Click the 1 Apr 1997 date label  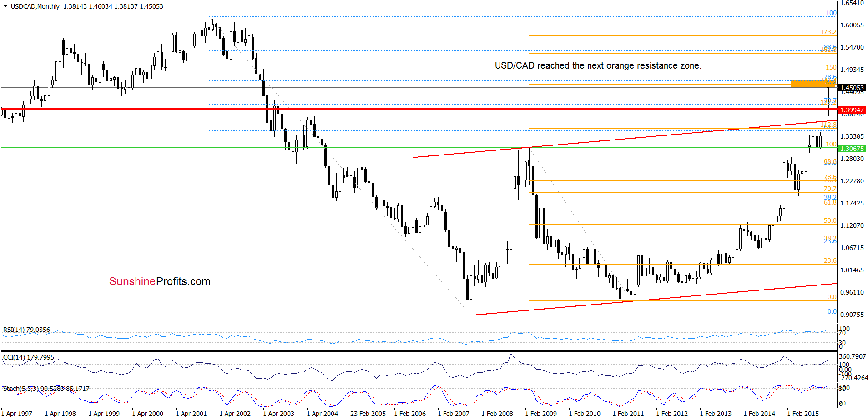pyautogui.click(x=17, y=414)
